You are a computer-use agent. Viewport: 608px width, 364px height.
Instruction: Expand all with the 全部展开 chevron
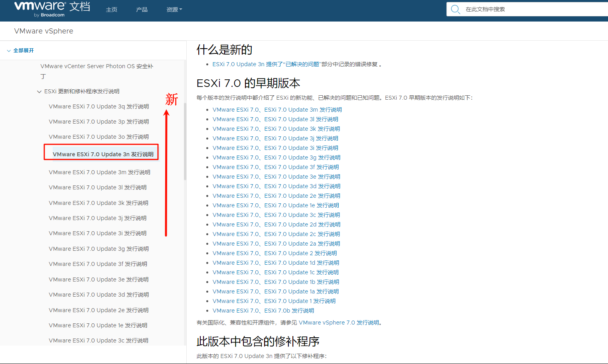point(9,51)
